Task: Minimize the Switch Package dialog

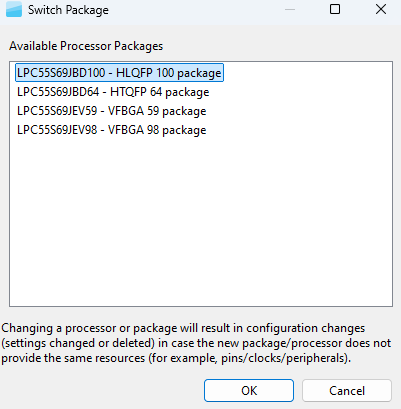Action: [290, 9]
